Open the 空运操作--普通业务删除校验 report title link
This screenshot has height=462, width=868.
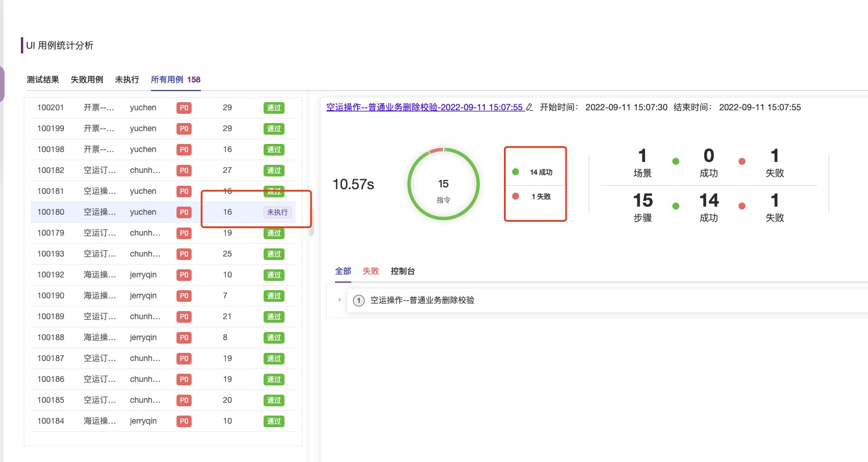[425, 107]
